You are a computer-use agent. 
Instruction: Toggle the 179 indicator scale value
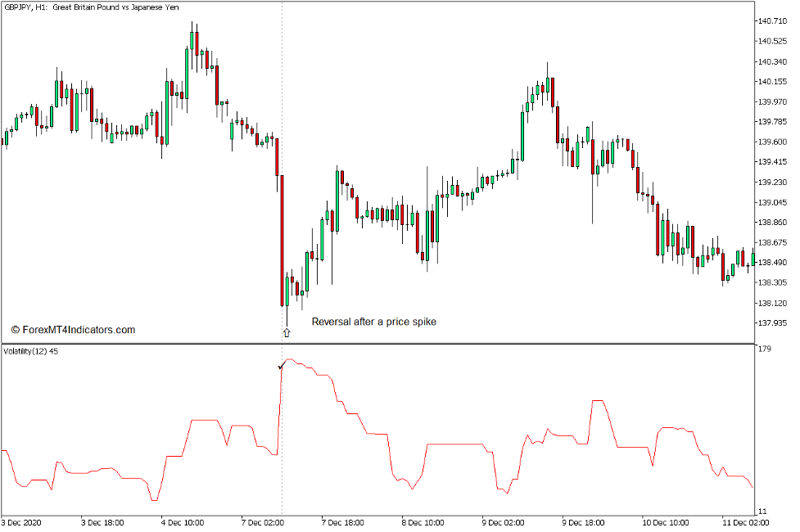coord(765,349)
